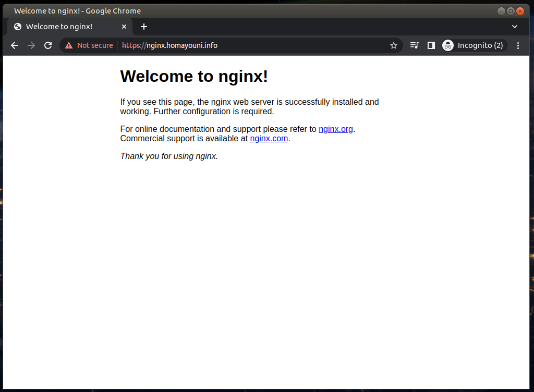Click the Chrome window title bar text
The height and width of the screenshot is (392, 534).
78,11
